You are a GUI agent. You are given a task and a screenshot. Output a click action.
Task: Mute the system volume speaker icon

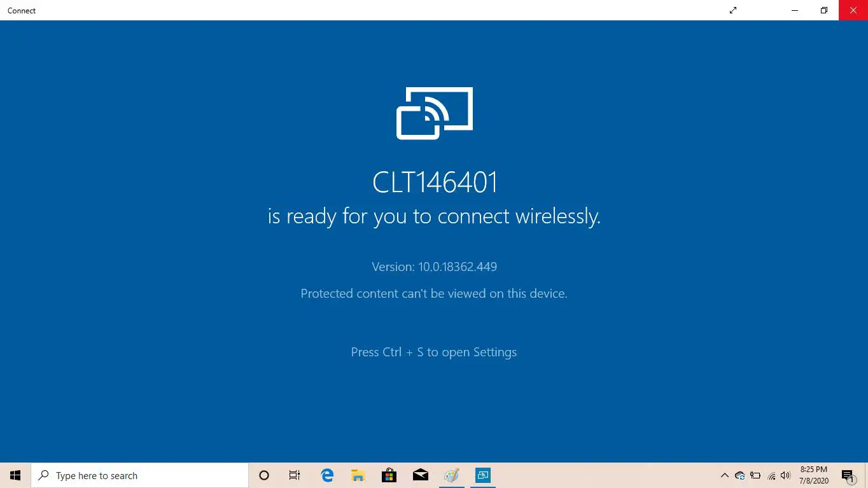[786, 475]
